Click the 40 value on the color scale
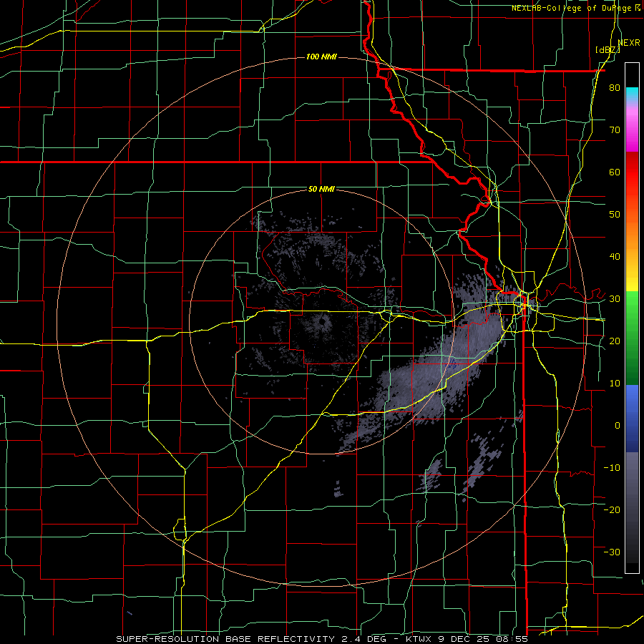This screenshot has height=644, width=644. coord(615,257)
